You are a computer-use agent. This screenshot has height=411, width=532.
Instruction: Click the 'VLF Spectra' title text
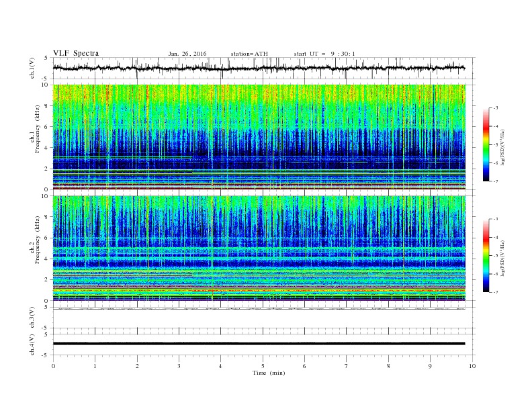coord(76,53)
